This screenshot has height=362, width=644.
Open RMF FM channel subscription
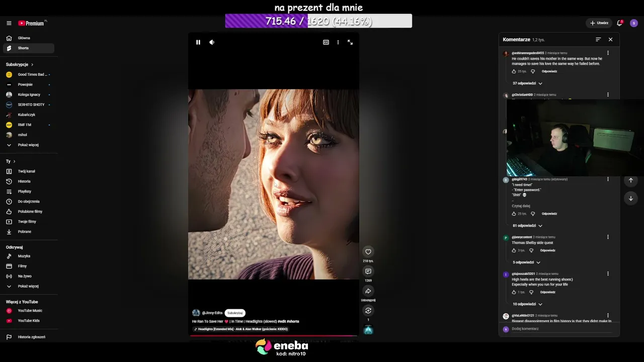click(x=29, y=125)
